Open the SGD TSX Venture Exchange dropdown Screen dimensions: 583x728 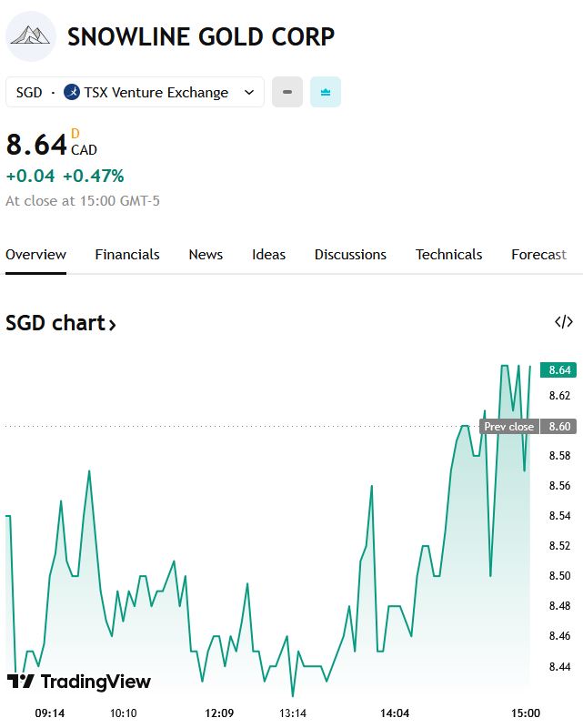click(136, 92)
